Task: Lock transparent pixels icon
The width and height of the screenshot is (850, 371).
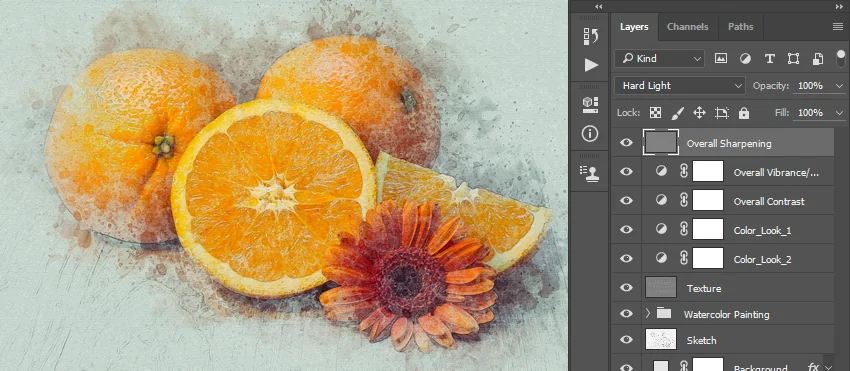Action: [x=655, y=113]
